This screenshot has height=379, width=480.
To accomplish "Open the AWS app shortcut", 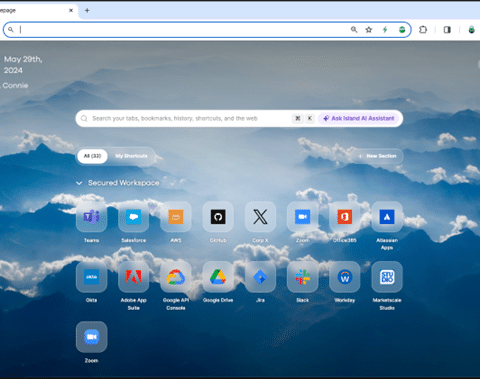I will (176, 217).
